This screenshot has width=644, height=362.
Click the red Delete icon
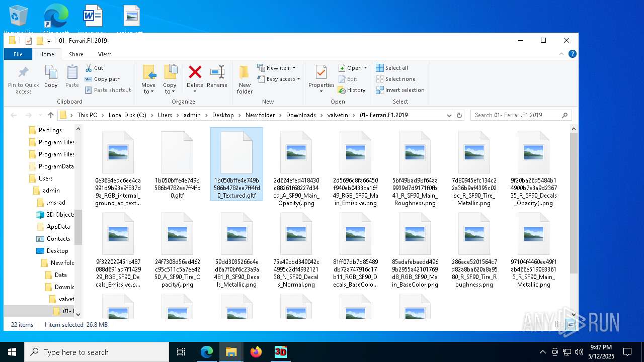pyautogui.click(x=195, y=72)
